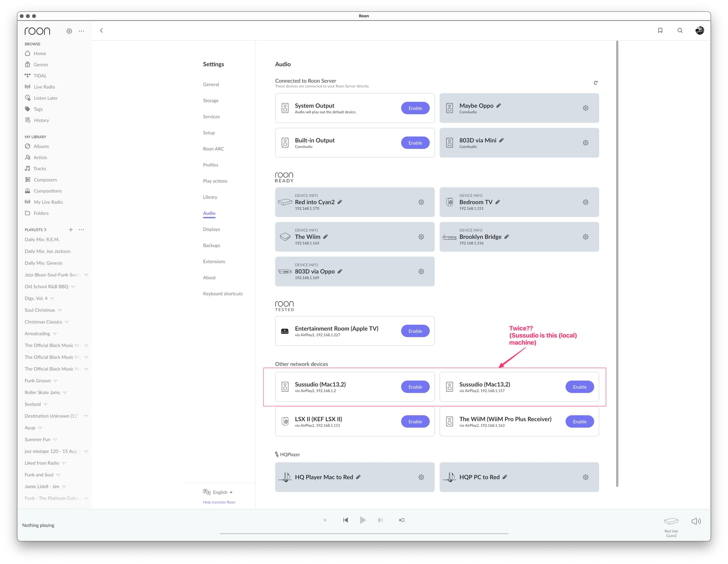Viewport: 728px width, 564px height.
Task: Click the search magnifier icon
Action: [680, 30]
